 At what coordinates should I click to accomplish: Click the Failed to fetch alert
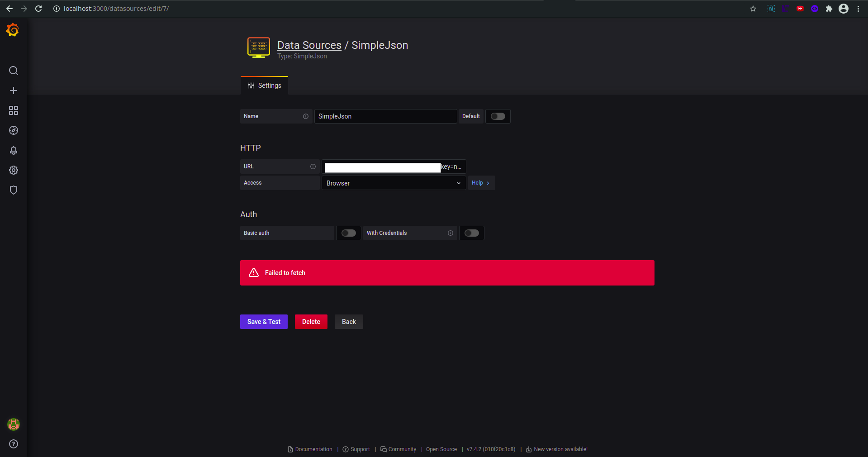click(447, 273)
